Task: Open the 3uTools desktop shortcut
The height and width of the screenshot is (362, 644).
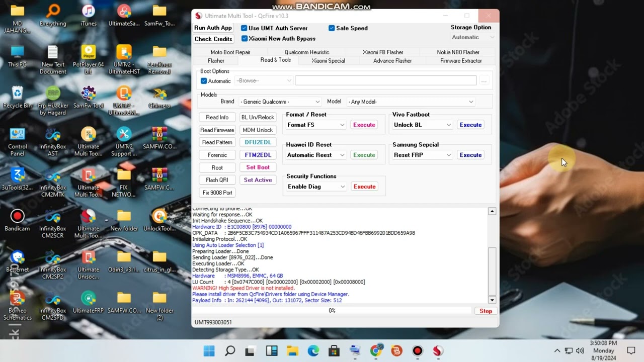Action: [x=17, y=179]
